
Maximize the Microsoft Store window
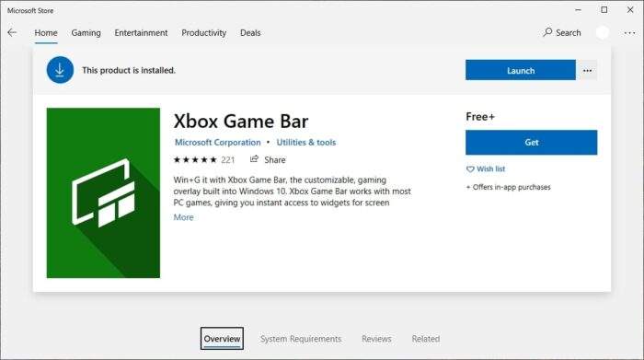604,10
